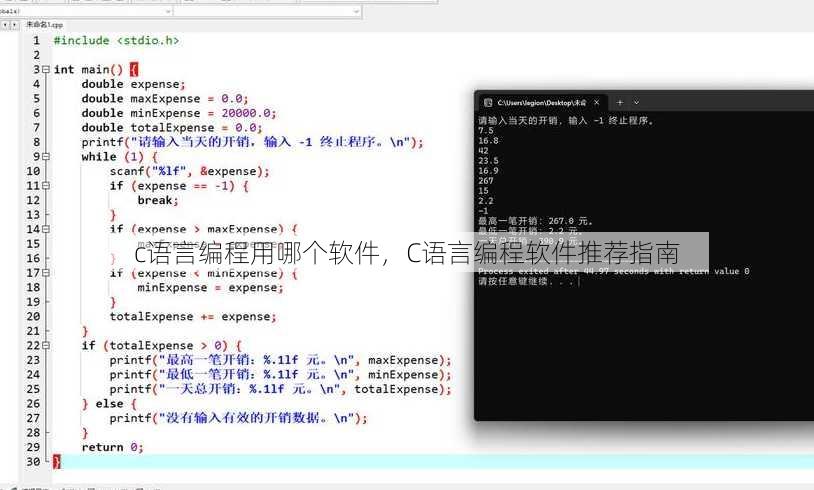814x490 pixels.
Task: Click the 'break;' statement
Action: tap(158, 200)
